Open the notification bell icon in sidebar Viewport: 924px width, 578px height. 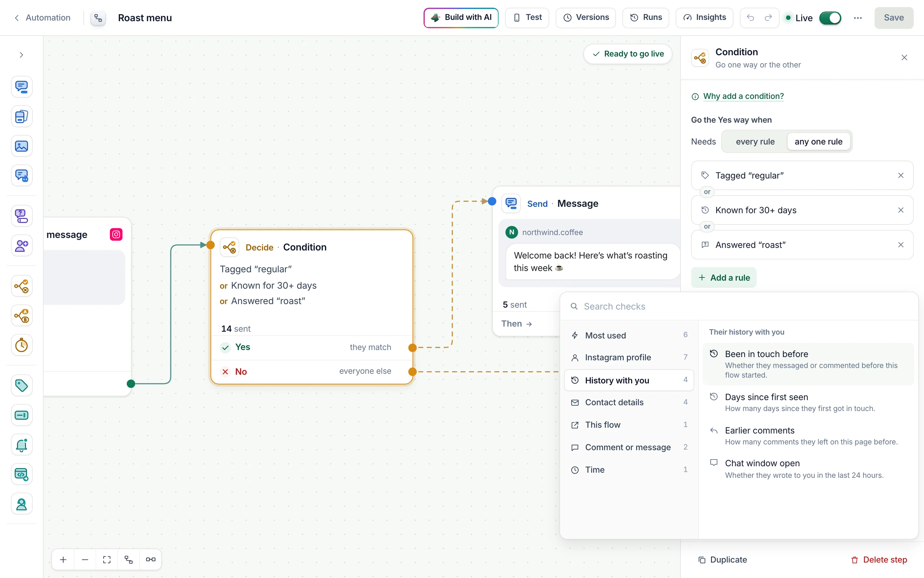pyautogui.click(x=21, y=445)
